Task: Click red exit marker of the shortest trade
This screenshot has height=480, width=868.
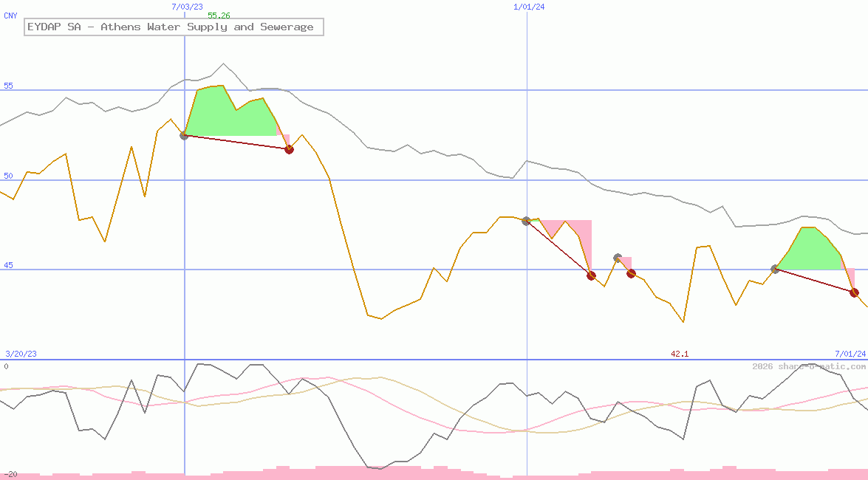Action: 631,273
